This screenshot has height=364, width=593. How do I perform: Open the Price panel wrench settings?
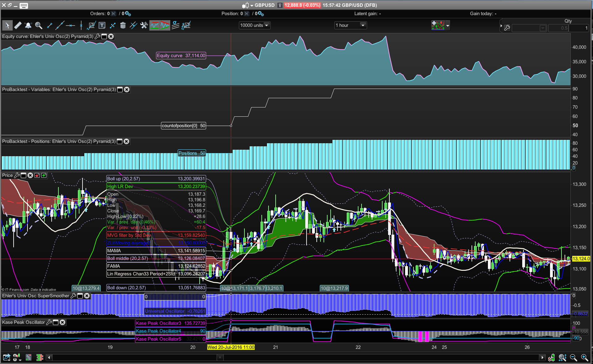tap(17, 175)
